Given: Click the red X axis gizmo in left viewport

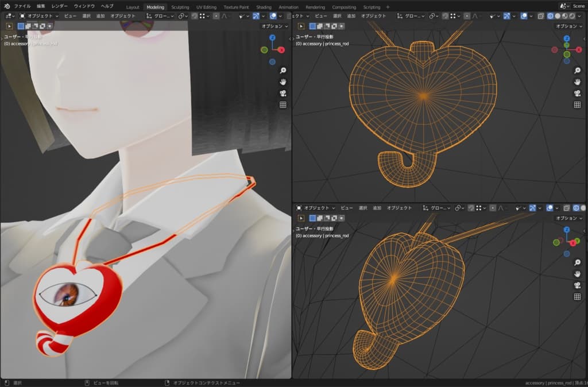Looking at the screenshot, I should point(281,50).
